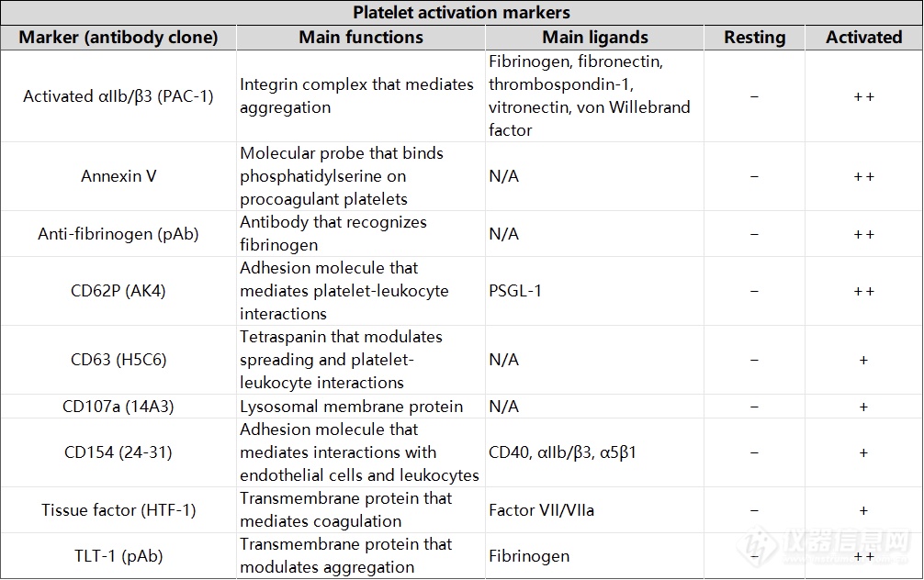Image resolution: width=924 pixels, height=580 pixels.
Task: Click the "CD63 (H5C6)" marker cell
Action: (118, 360)
